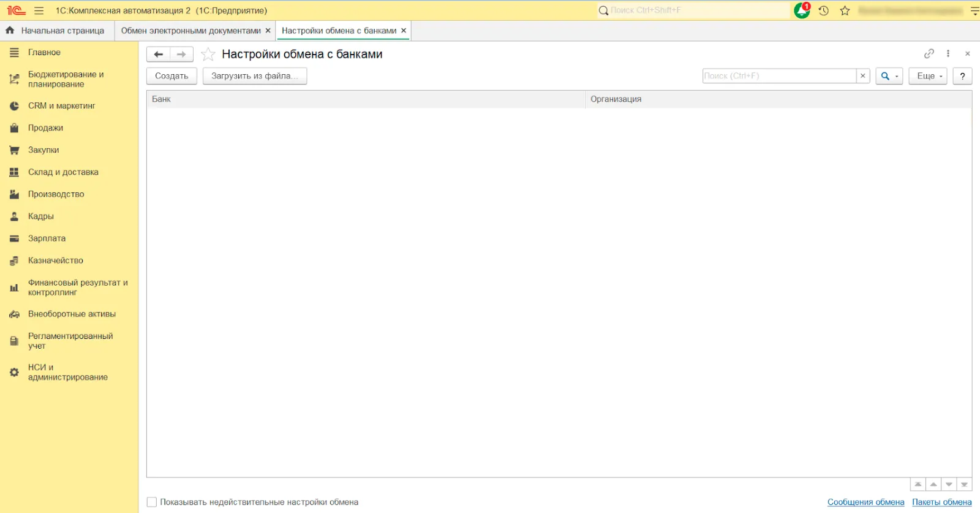Expand the search magnifier dropdown

889,76
